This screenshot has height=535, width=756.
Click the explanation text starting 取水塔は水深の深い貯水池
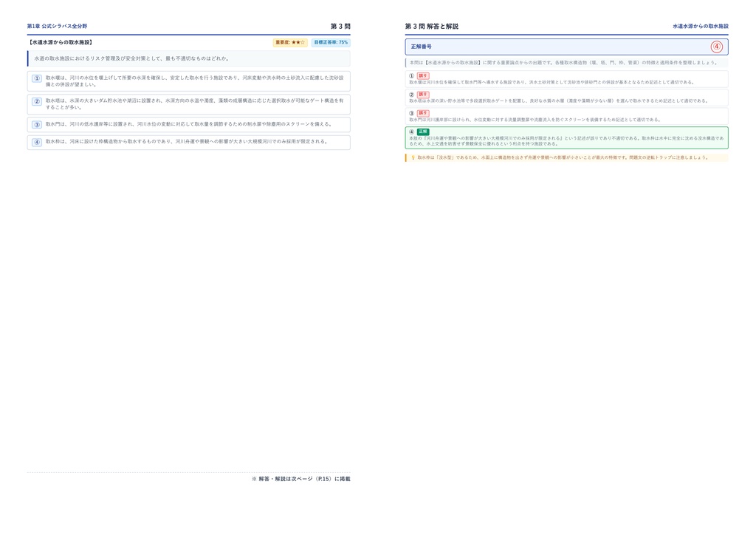[558, 101]
